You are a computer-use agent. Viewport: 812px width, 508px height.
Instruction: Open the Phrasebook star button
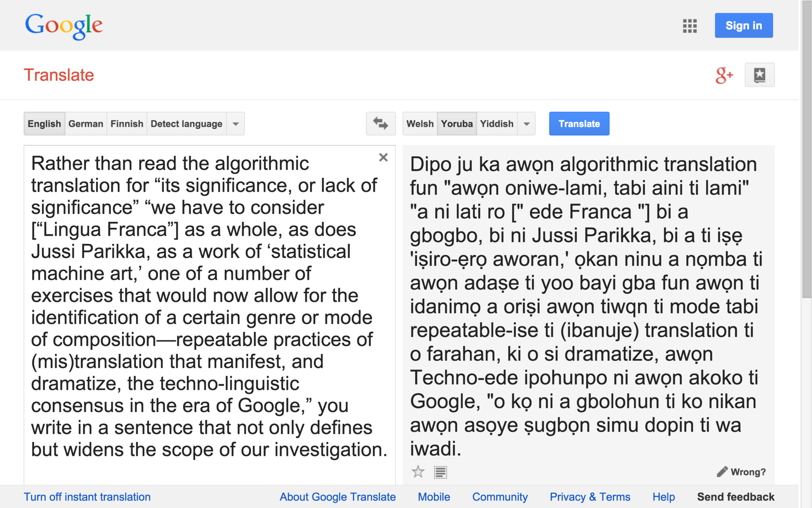pos(759,75)
